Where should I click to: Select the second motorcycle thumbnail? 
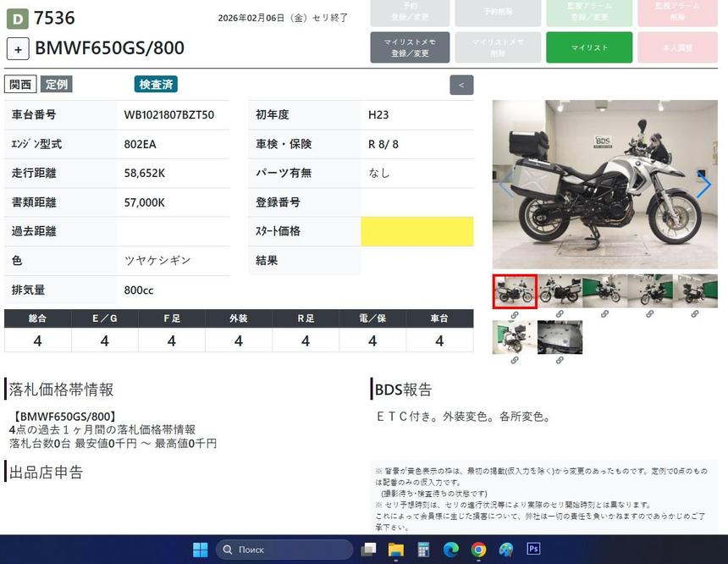coord(560,290)
